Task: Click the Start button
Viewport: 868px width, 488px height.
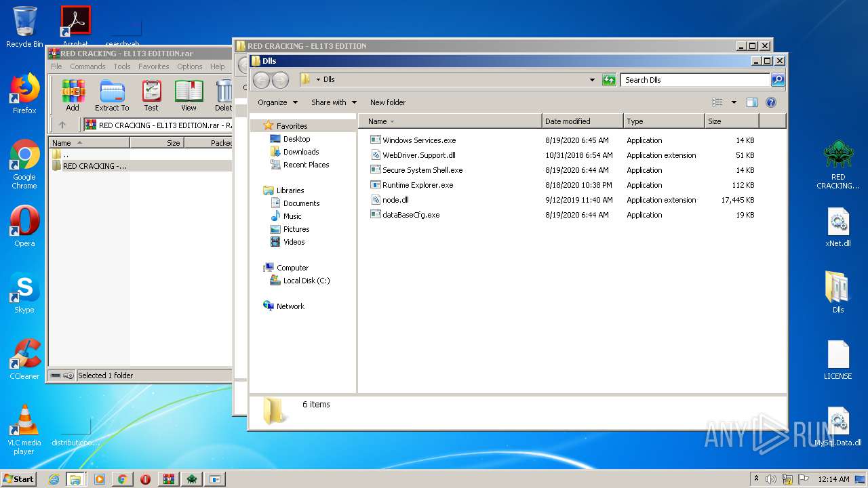Action: pyautogui.click(x=19, y=479)
